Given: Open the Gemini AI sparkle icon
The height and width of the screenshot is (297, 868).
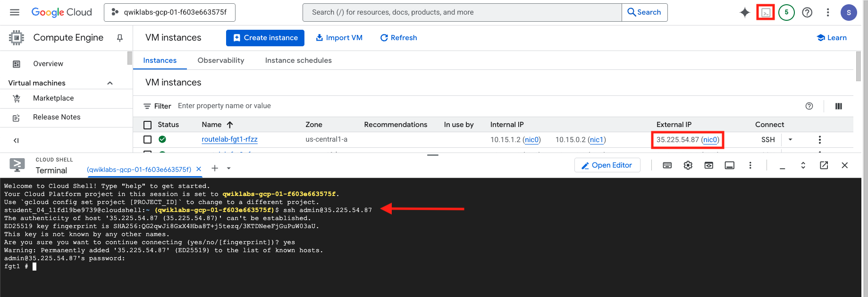Looking at the screenshot, I should [745, 13].
